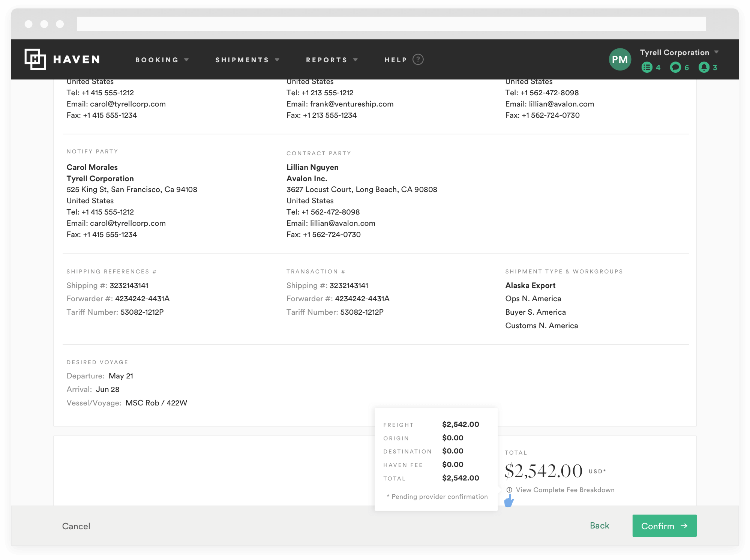
Task: Click the browser address bar
Action: pos(391,24)
